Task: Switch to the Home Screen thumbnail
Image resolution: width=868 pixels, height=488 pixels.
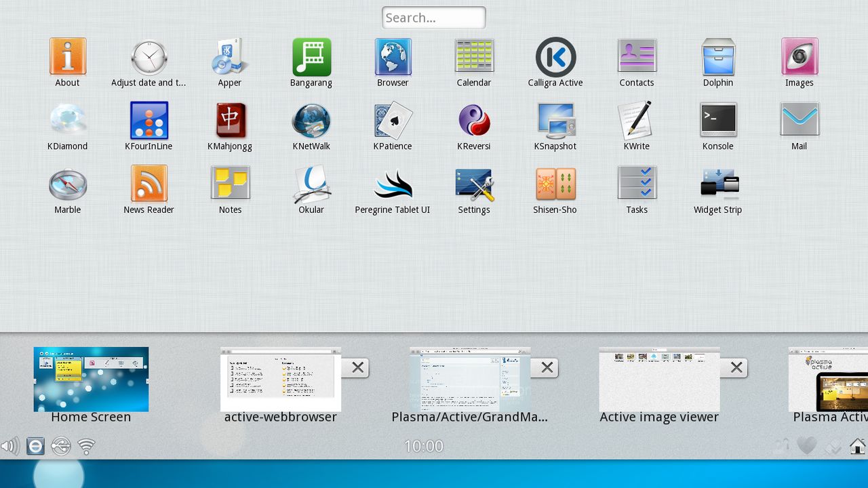Action: (91, 380)
